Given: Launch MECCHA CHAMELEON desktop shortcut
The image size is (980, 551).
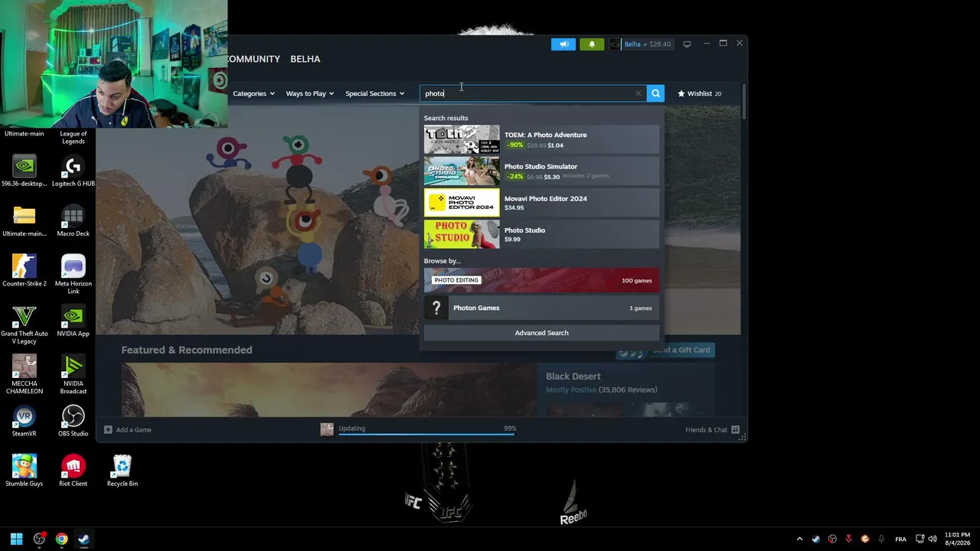Looking at the screenshot, I should click(24, 374).
